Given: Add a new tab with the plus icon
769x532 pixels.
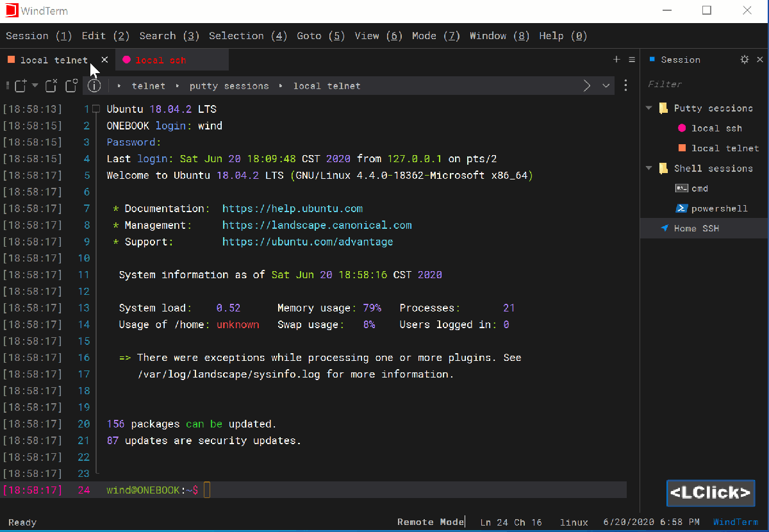Looking at the screenshot, I should pos(616,60).
